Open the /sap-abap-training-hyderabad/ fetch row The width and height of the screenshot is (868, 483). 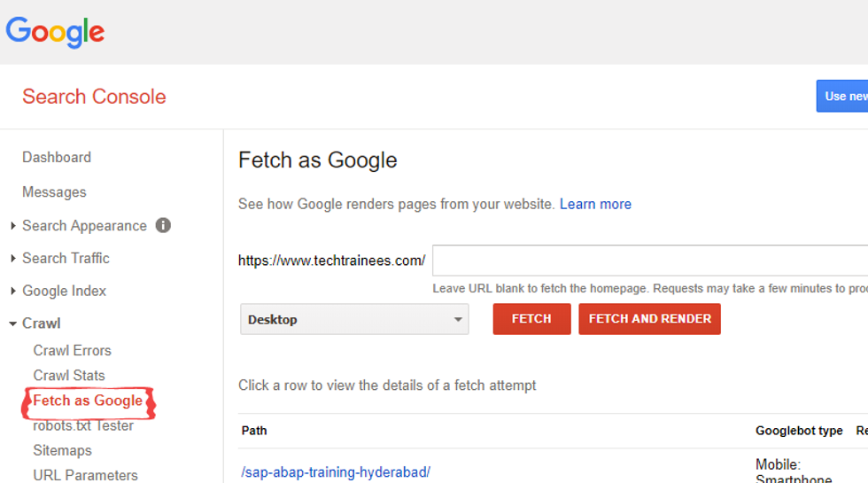(x=336, y=471)
